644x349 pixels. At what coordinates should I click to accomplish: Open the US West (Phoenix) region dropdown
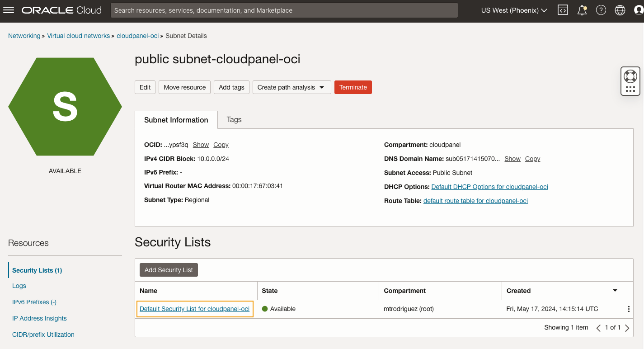click(514, 10)
